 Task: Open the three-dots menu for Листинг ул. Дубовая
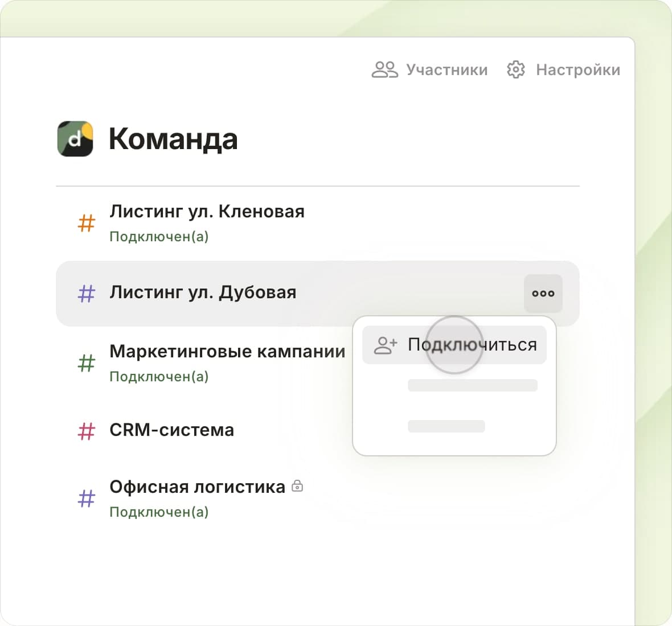543,294
